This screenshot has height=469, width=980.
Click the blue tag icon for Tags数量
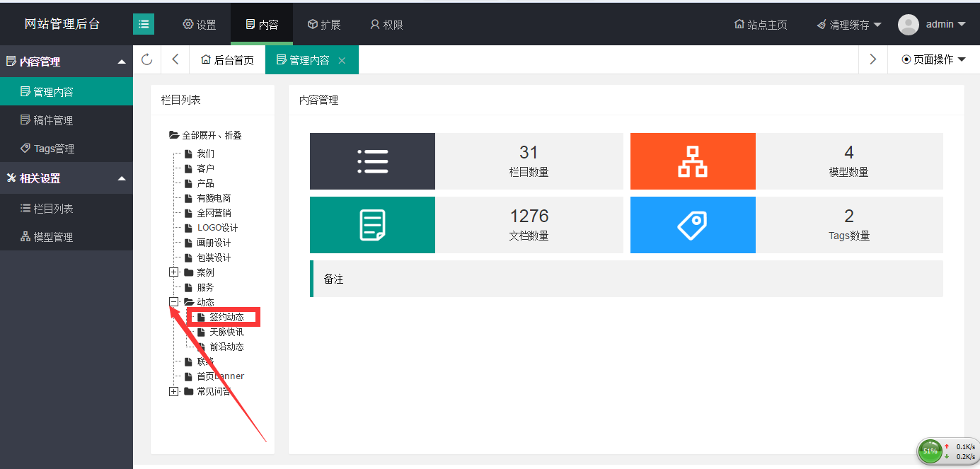coord(693,225)
